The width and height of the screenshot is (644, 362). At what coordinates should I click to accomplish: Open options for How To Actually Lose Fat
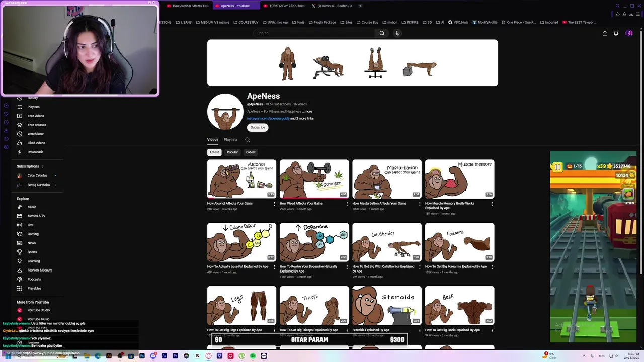coord(274,267)
